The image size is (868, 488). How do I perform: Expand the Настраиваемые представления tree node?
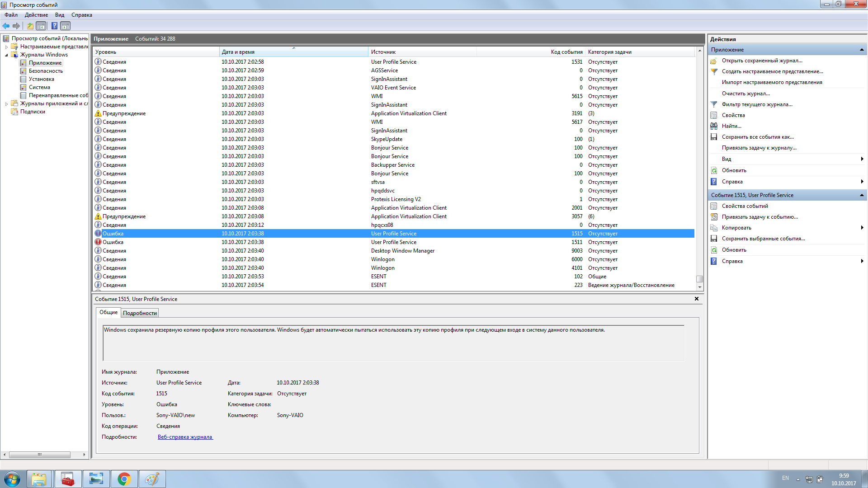6,47
